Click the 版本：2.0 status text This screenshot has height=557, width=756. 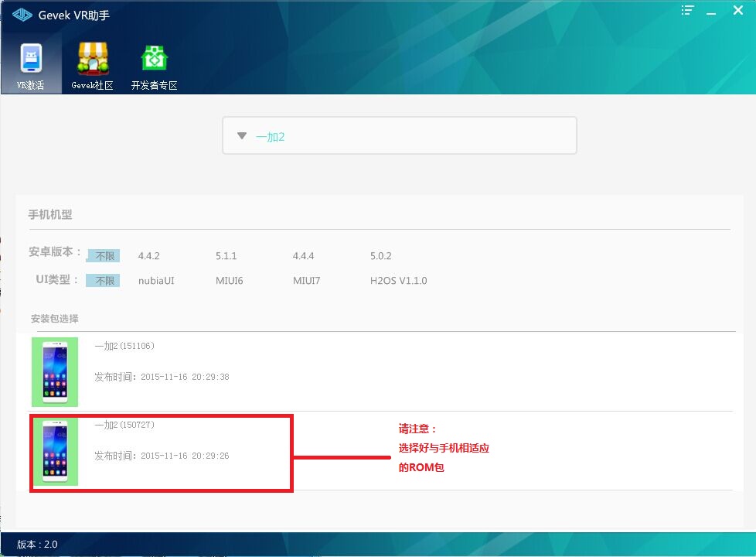coord(37,545)
